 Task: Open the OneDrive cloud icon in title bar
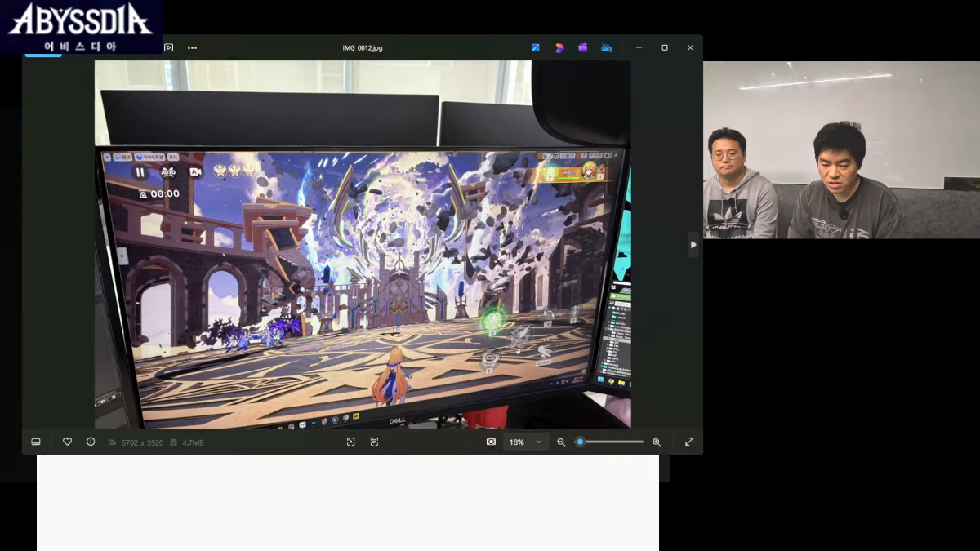pyautogui.click(x=606, y=47)
